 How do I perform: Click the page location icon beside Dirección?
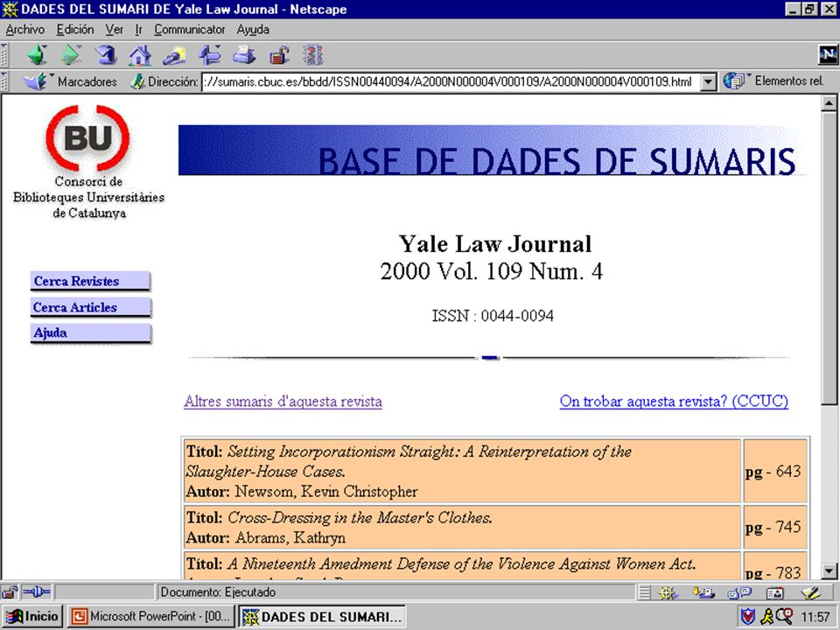[137, 81]
